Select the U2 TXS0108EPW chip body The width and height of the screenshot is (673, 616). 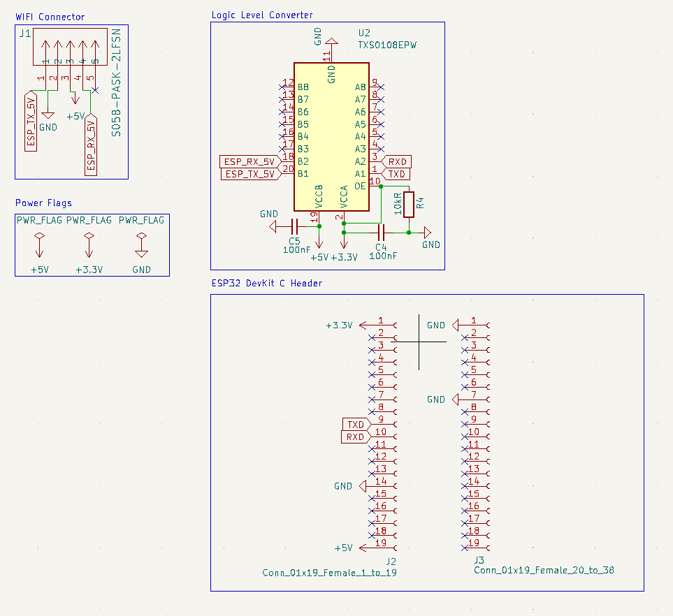[x=331, y=137]
